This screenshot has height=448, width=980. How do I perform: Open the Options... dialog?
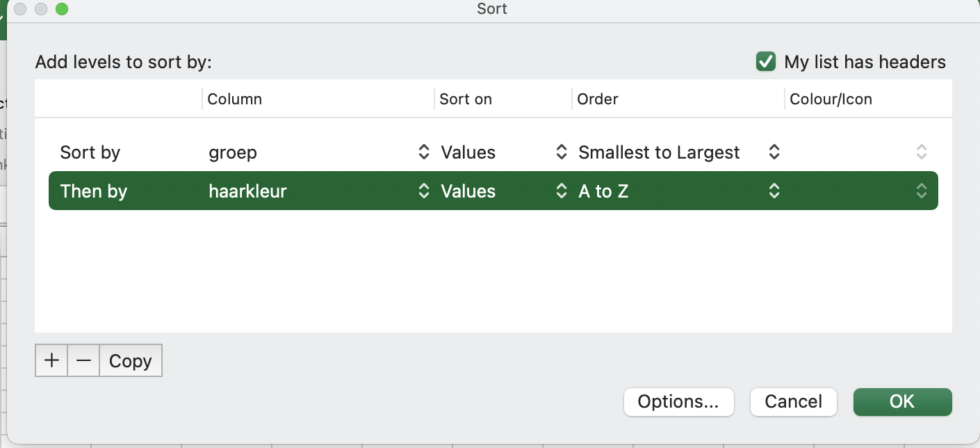(x=678, y=401)
